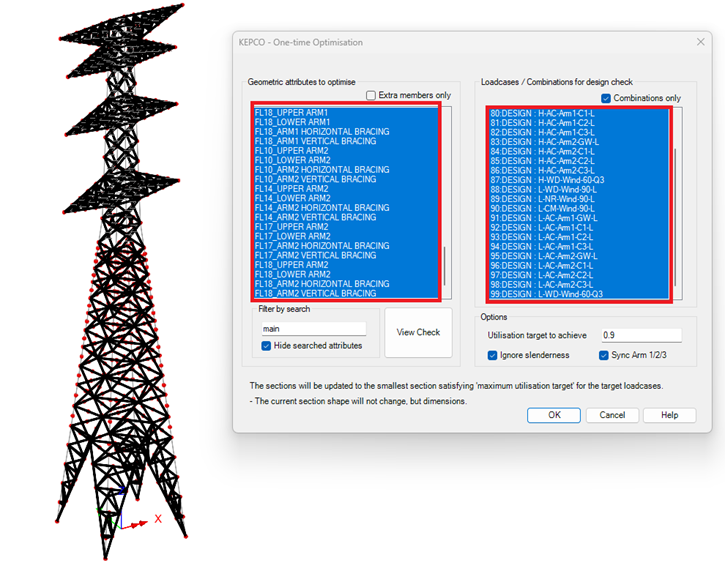Image resolution: width=725 pixels, height=571 pixels.
Task: Enable the Extra members only checkbox
Action: click(x=372, y=96)
